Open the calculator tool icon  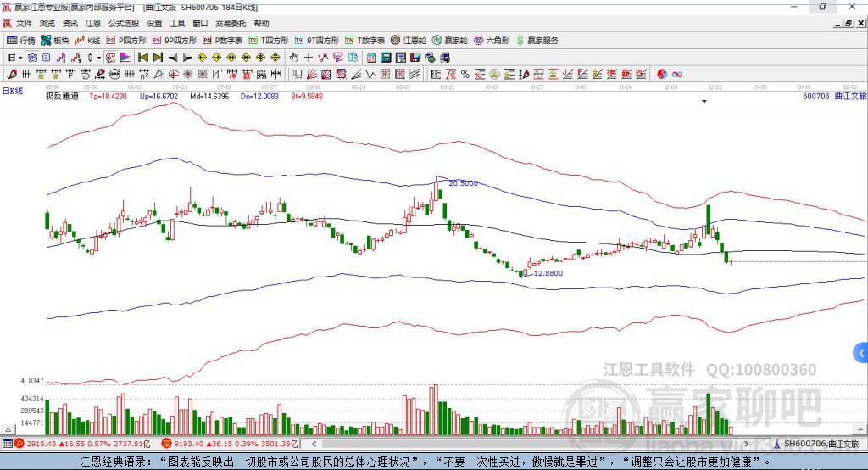point(386,57)
